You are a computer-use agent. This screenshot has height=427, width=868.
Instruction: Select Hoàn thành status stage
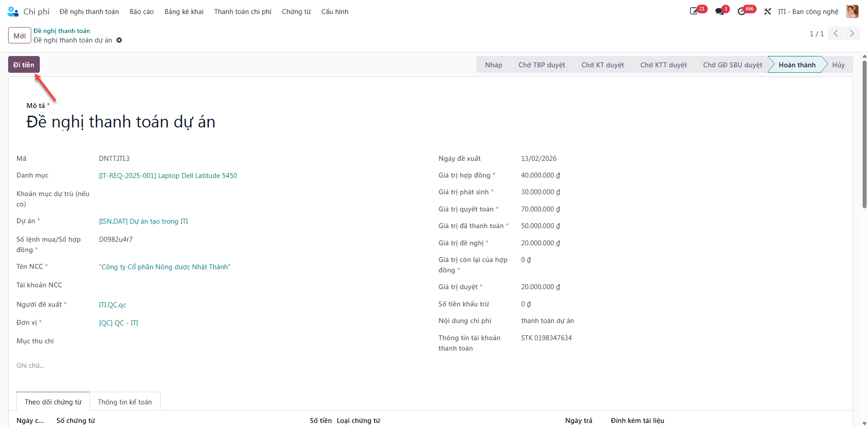[x=797, y=65]
